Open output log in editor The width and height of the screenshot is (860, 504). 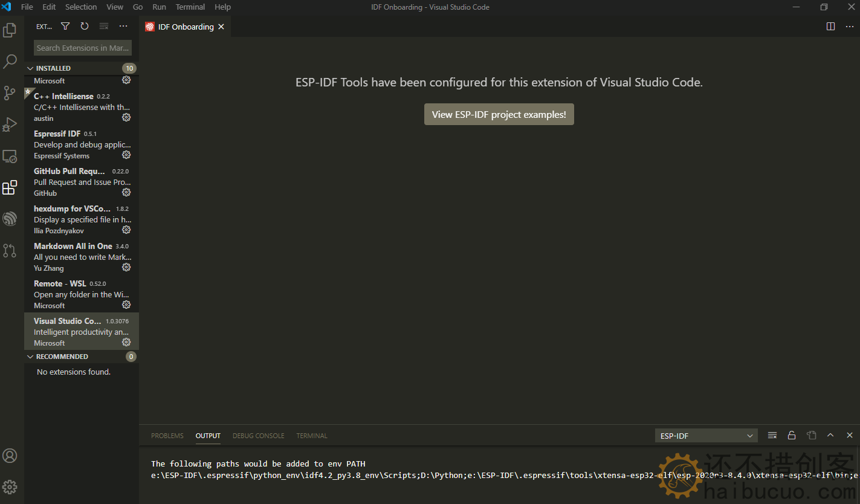(x=811, y=435)
